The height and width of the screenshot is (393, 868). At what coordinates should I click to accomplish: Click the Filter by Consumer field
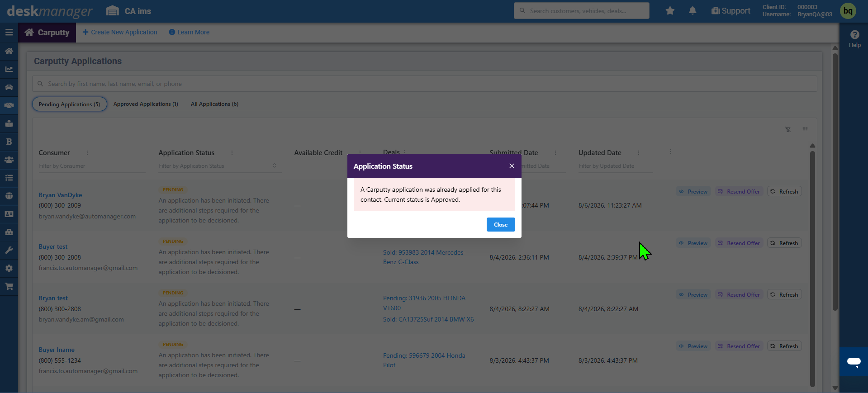[92, 166]
